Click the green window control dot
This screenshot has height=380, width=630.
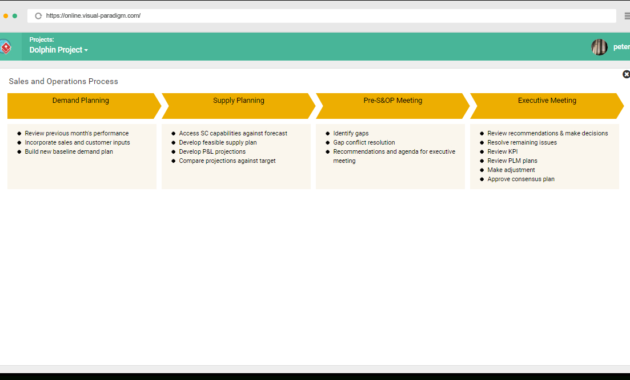[x=15, y=16]
